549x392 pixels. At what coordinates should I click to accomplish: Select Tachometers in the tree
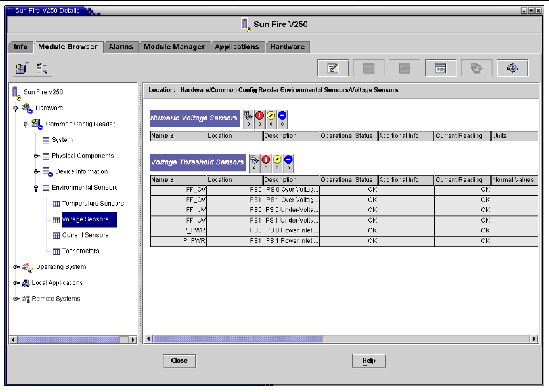[81, 251]
